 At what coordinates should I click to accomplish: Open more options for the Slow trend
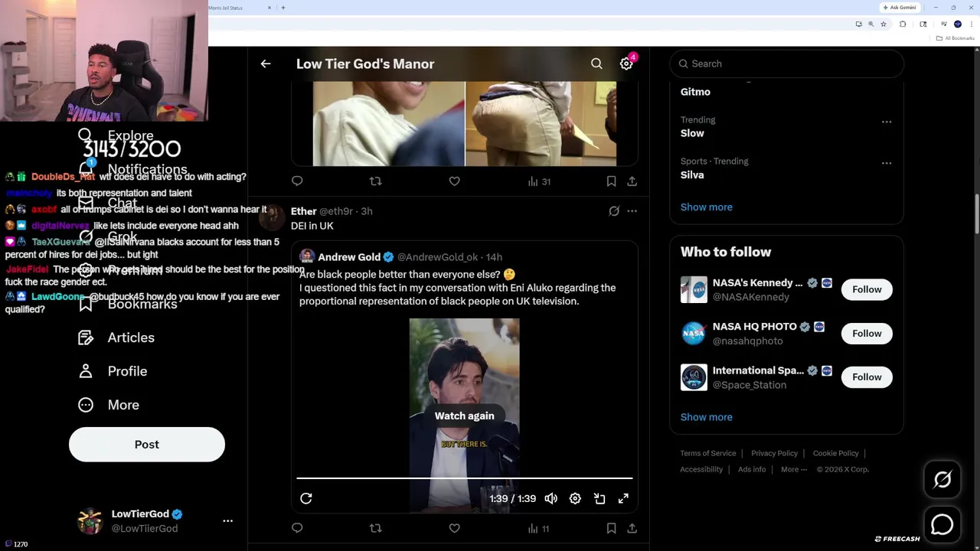tap(887, 122)
